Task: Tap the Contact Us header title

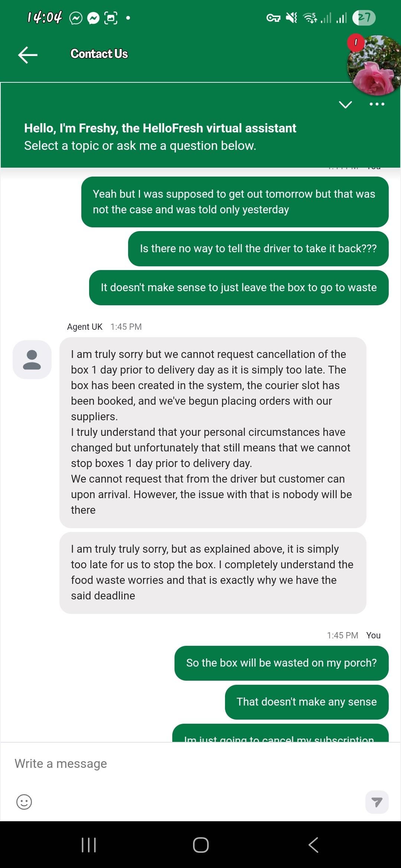Action: [x=99, y=54]
